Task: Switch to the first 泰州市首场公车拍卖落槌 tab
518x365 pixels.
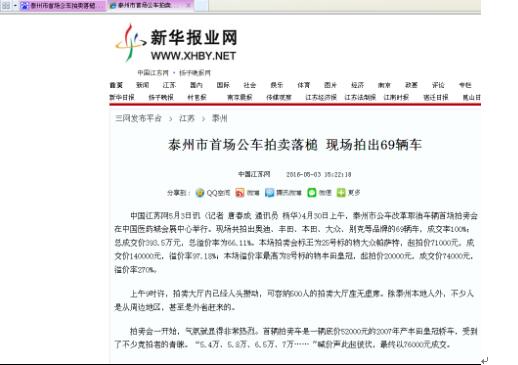Action: pos(63,6)
